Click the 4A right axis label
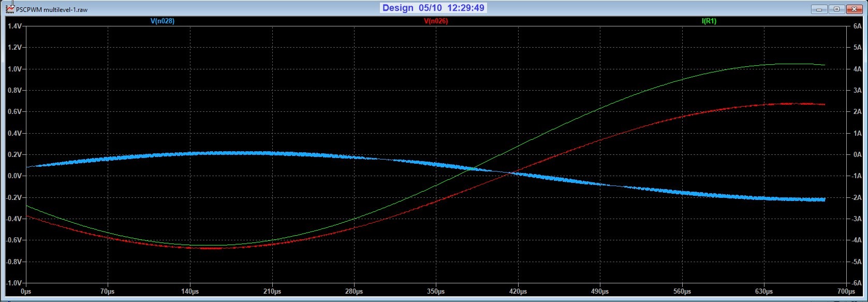 857,69
